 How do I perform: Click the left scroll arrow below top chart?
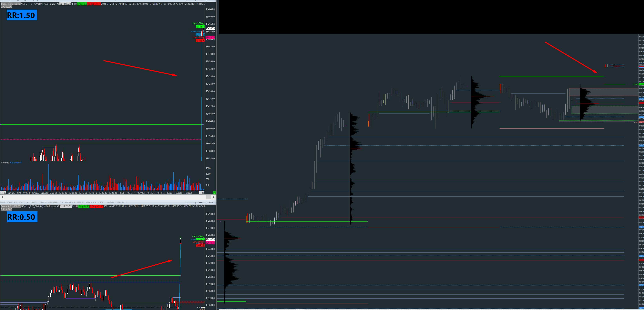(x=3, y=197)
